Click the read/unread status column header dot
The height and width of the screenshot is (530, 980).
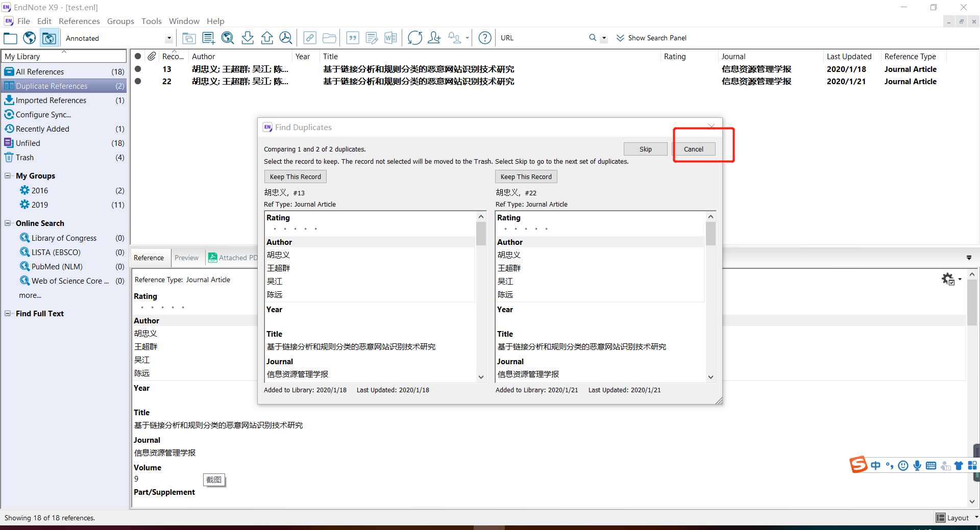point(138,56)
